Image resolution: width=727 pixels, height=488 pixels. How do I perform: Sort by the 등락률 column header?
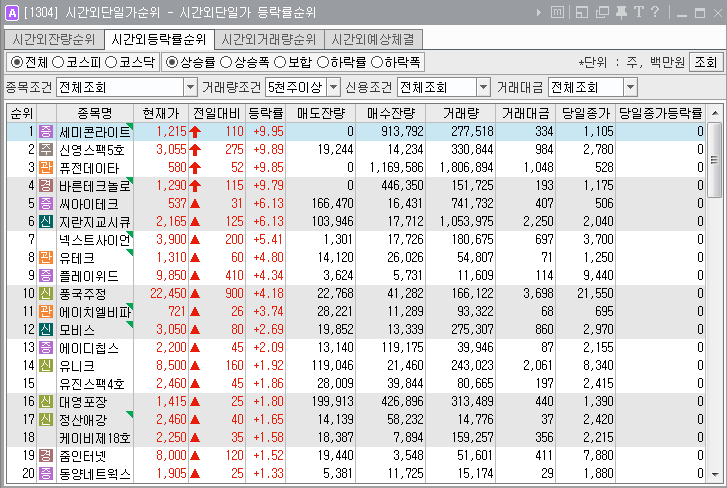click(x=266, y=113)
